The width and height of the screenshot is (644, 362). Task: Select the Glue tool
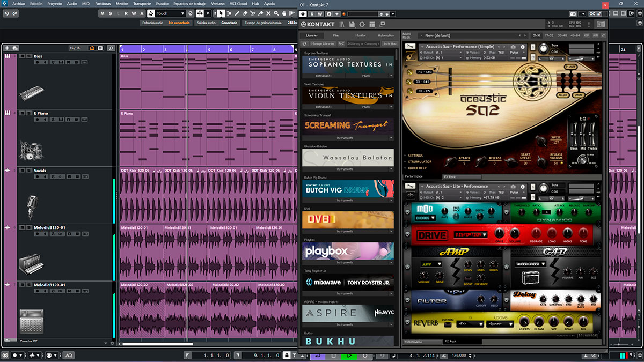point(261,13)
